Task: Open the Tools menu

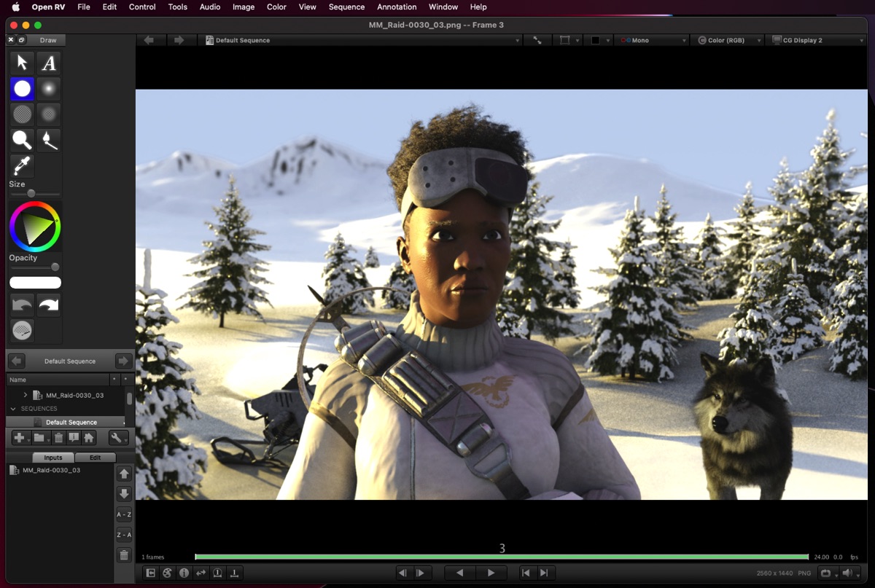Action: coord(178,7)
